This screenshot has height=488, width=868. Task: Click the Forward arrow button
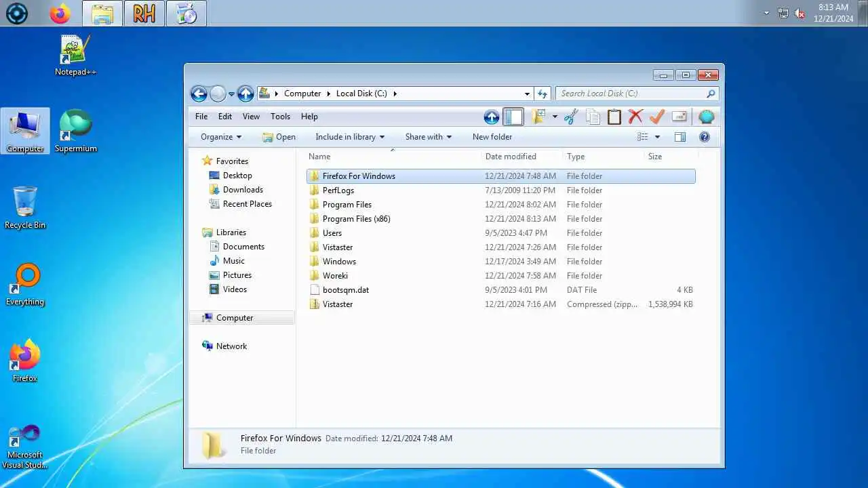[x=218, y=94]
